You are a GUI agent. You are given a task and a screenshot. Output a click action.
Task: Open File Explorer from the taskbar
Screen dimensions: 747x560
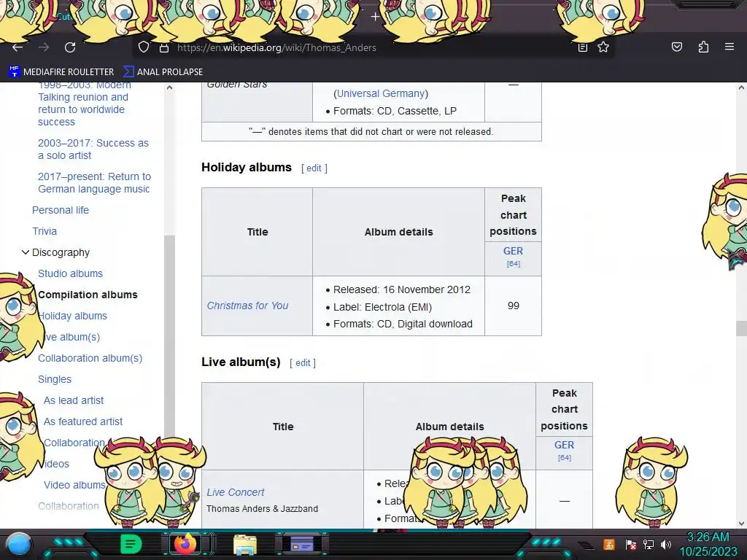[x=245, y=545]
